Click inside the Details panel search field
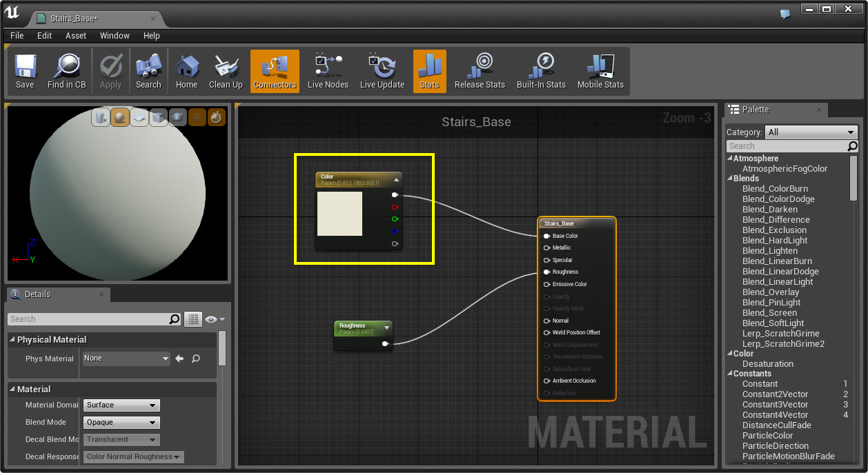 tap(93, 319)
